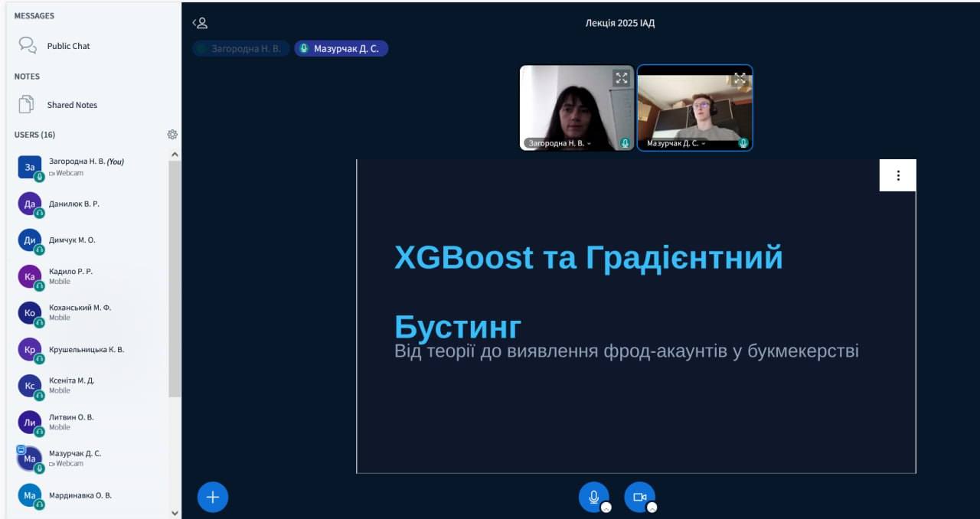Select user Данилюк В. Р.

(x=74, y=204)
